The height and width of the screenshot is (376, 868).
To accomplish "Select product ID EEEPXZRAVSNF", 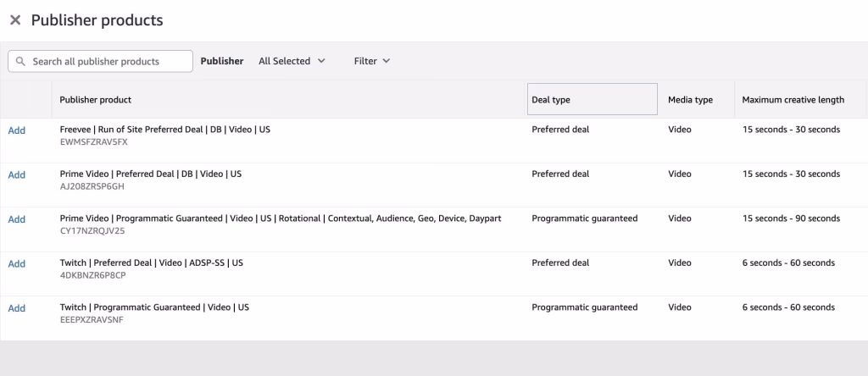I will pyautogui.click(x=92, y=319).
